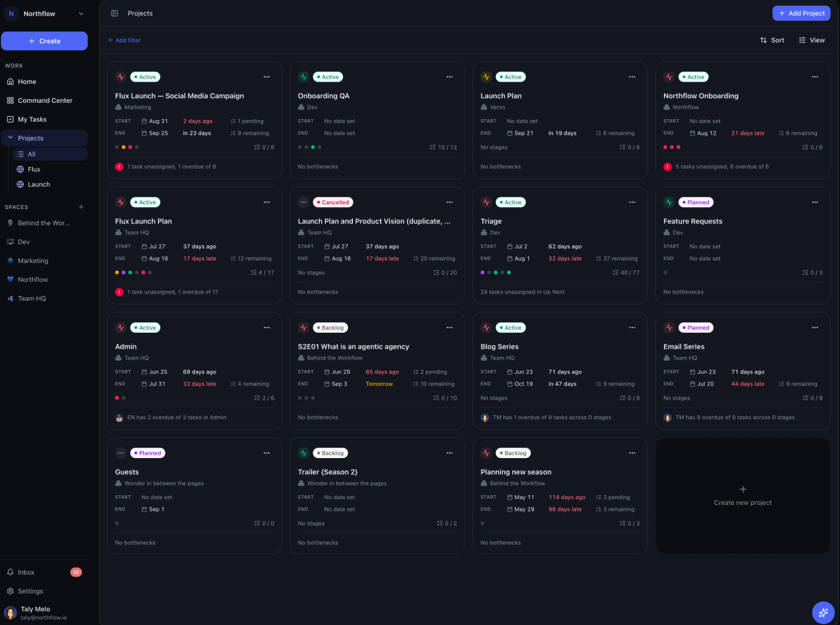Click Sep 25 end date on Flux Launch Campaign
Screen dimensions: 840x625
point(155,133)
